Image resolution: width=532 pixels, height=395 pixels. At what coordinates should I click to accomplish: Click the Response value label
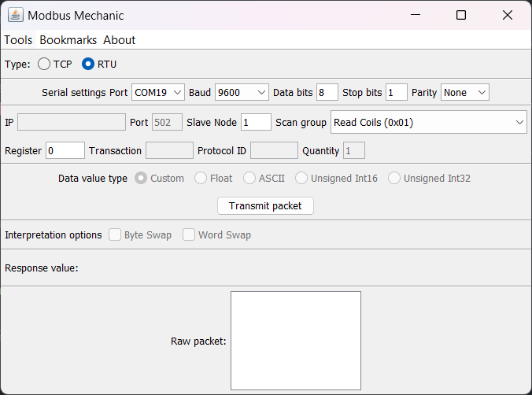click(x=42, y=268)
